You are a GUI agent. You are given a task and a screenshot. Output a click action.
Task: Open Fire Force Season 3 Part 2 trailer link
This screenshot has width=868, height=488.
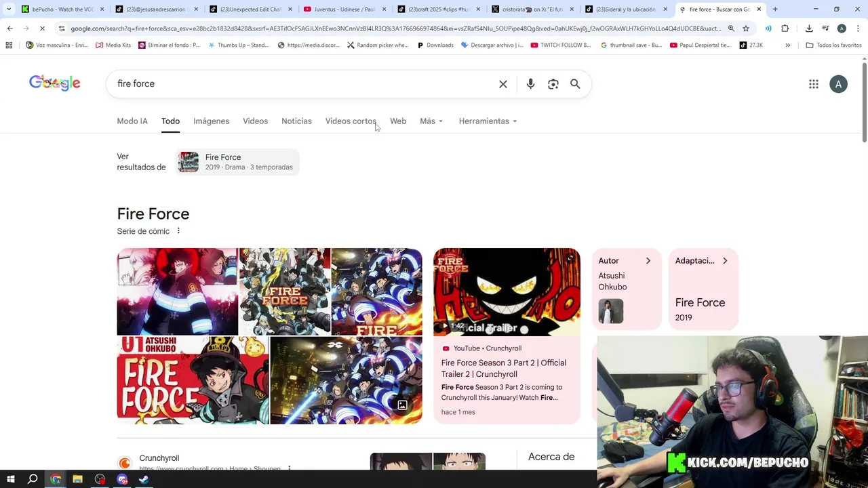tap(503, 369)
